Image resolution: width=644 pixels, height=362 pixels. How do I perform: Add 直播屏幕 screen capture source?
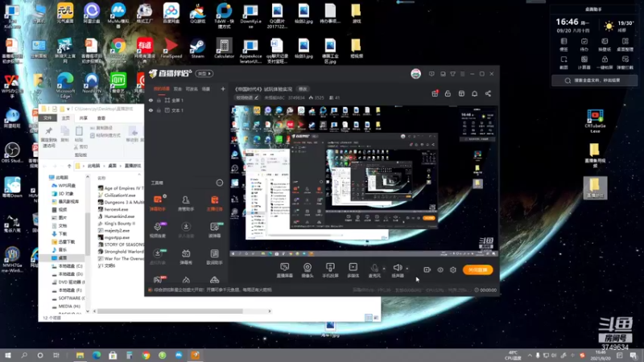point(285,270)
